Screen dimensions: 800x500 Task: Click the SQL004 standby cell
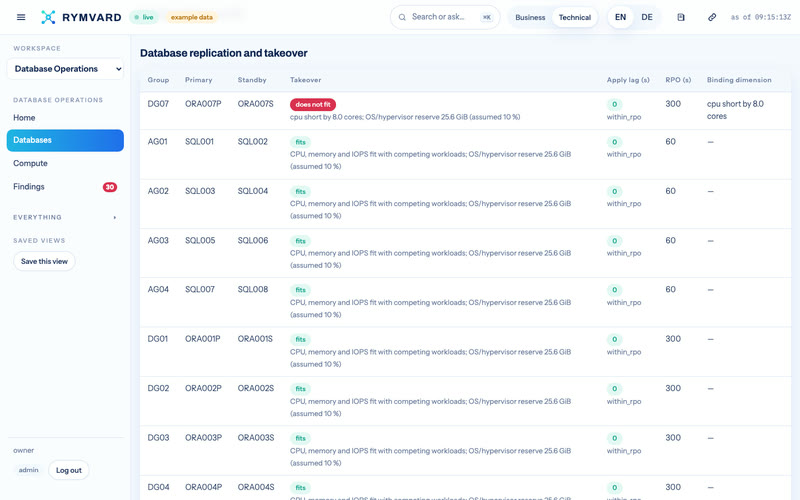tap(253, 191)
